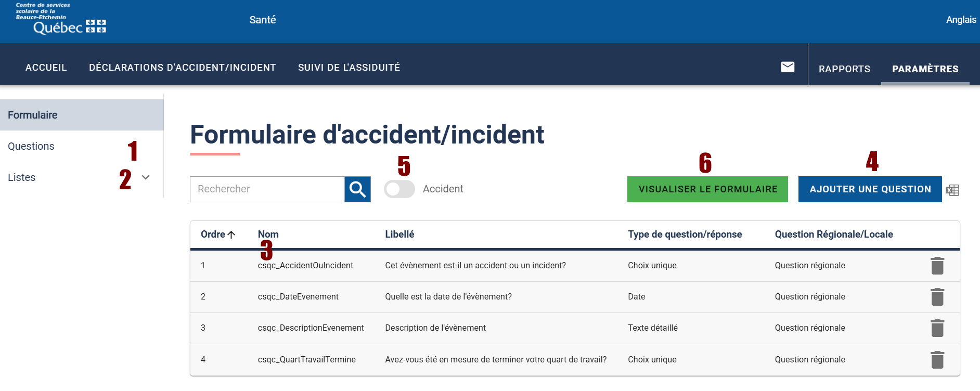Select csqc_DateEvenement name cell
Viewport: 980px width, 391px height.
(298, 297)
